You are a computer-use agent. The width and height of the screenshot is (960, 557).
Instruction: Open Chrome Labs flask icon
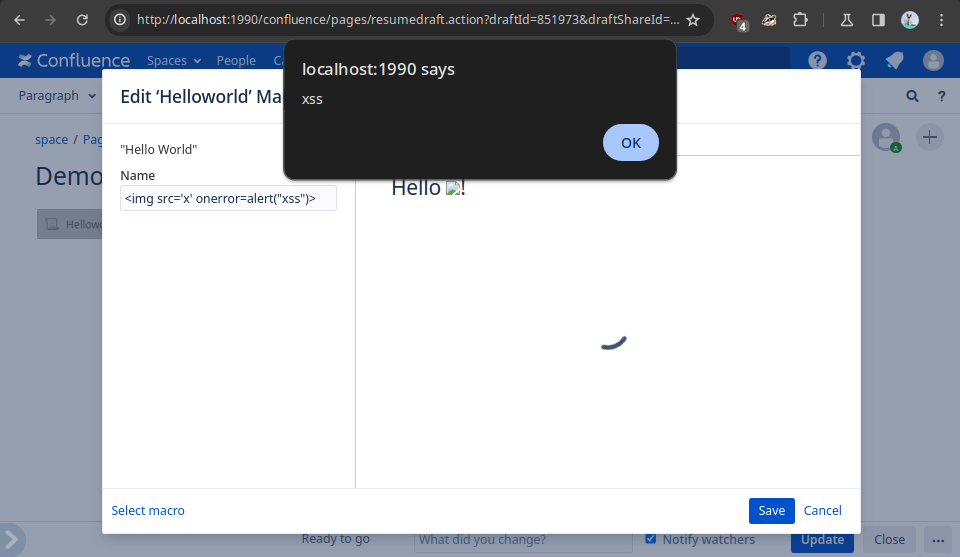click(847, 20)
